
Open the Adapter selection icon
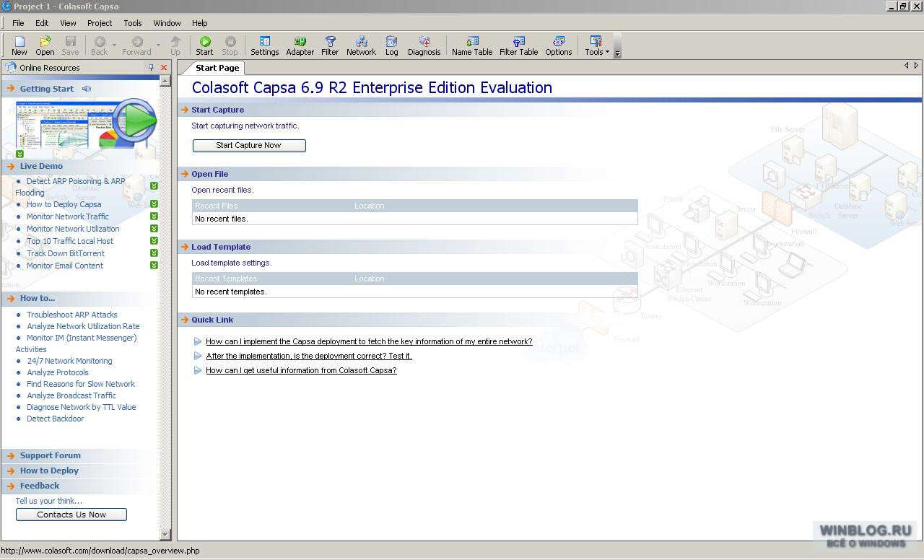[x=300, y=46]
